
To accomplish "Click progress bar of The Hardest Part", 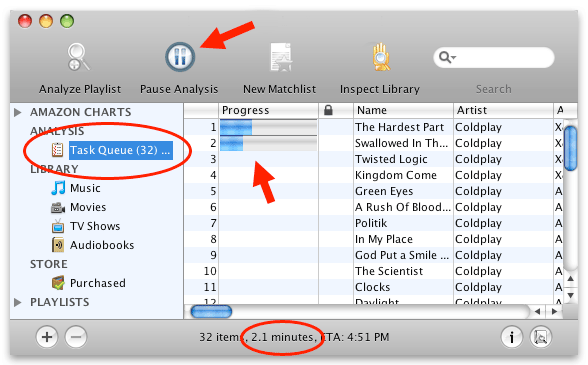I will [x=268, y=127].
